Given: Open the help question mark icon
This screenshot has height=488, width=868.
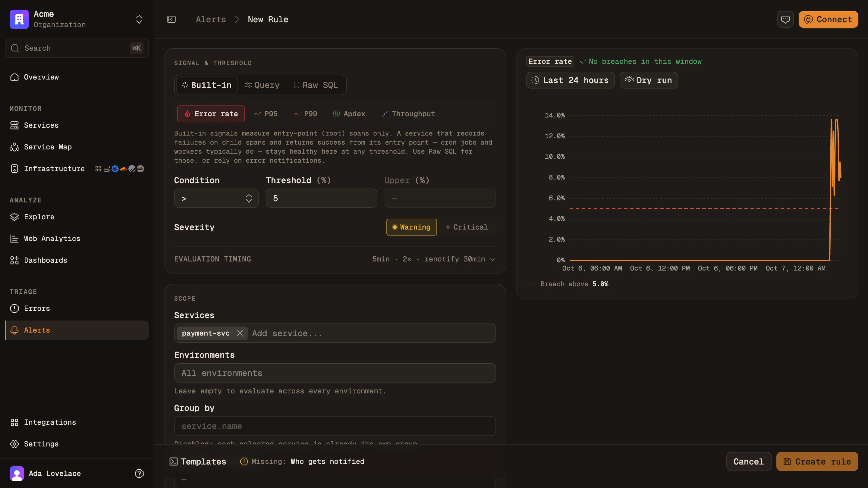Looking at the screenshot, I should coord(139,474).
